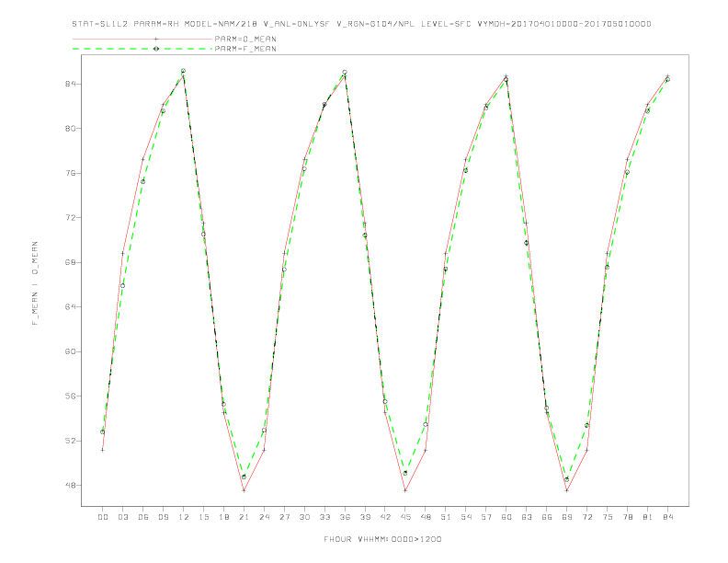Image resolution: width=728 pixels, height=563 pixels.
Task: Click y-axis tick label 84
Action: (70, 84)
